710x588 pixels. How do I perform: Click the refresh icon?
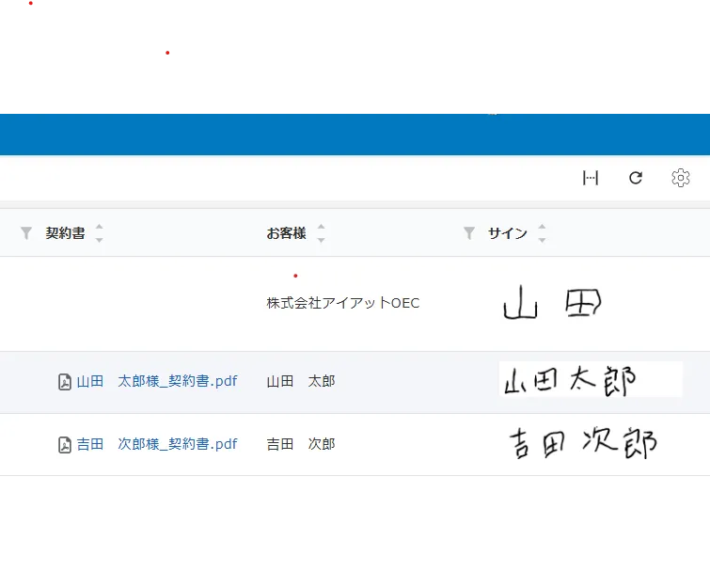click(636, 178)
